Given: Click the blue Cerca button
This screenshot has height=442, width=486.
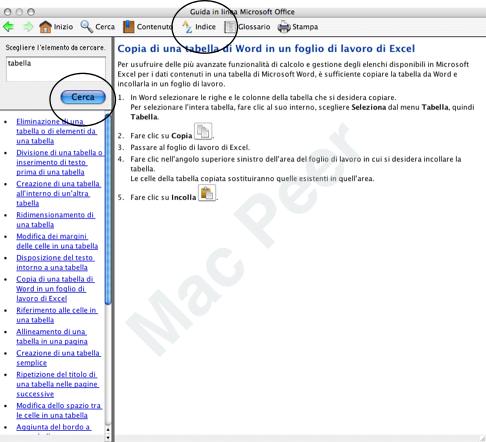Looking at the screenshot, I should [83, 97].
